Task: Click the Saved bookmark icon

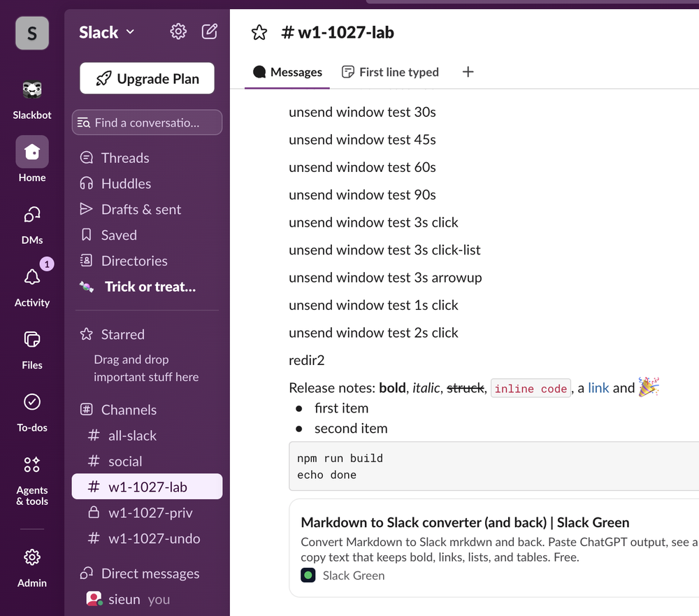Action: coord(87,235)
